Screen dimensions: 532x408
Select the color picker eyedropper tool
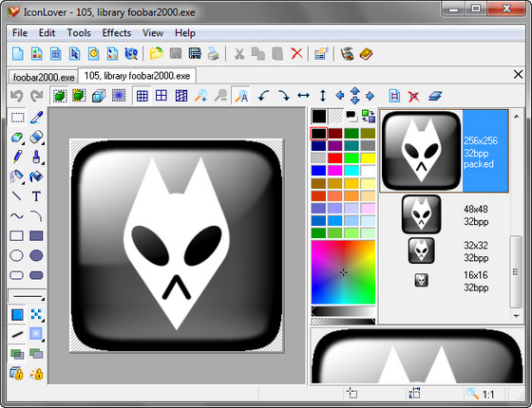pos(36,118)
